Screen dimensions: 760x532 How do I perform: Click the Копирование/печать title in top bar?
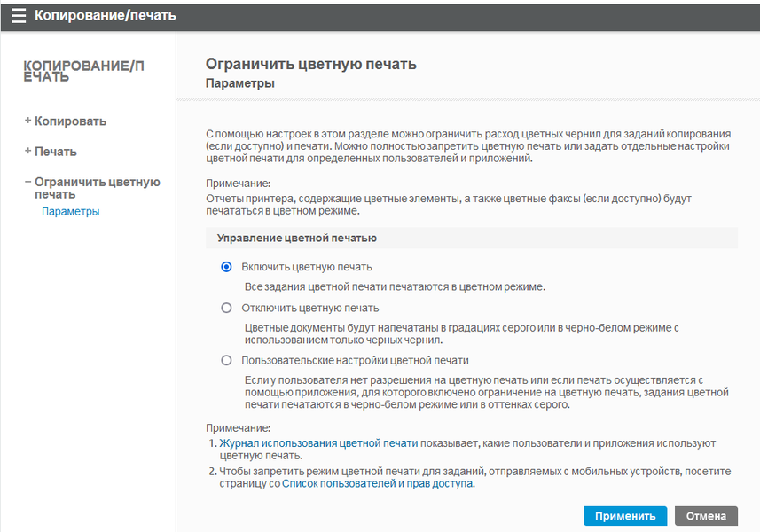tap(105, 15)
